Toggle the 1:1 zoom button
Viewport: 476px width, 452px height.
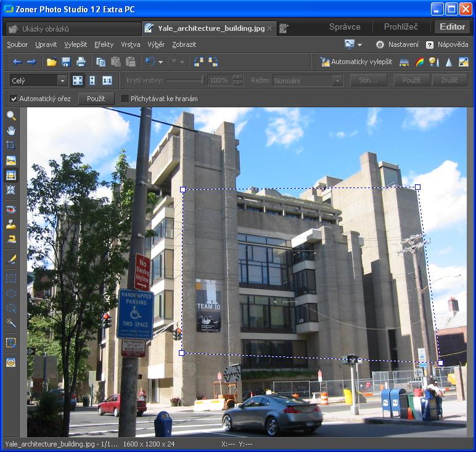pyautogui.click(x=107, y=81)
